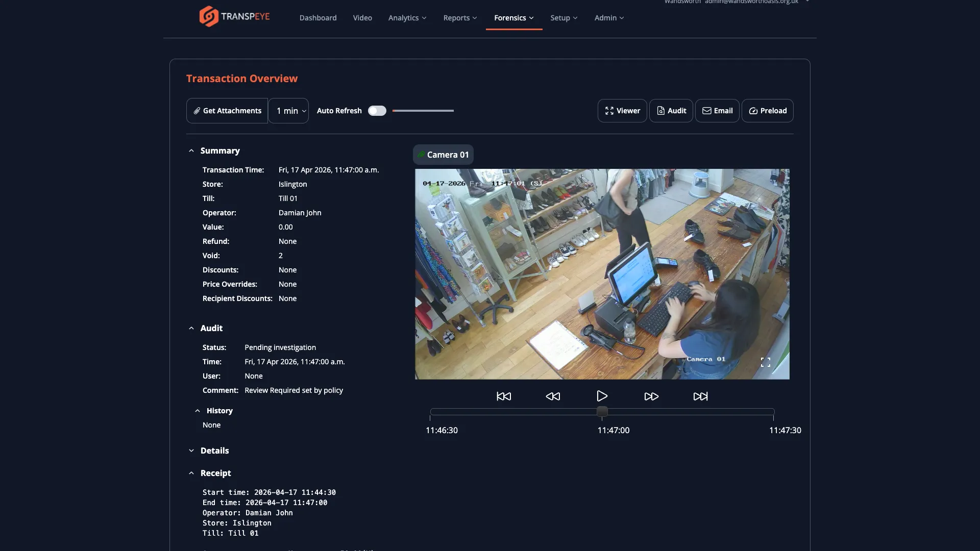Open the 1 min refresh interval dropdown
The height and width of the screenshot is (551, 980).
[x=288, y=111]
